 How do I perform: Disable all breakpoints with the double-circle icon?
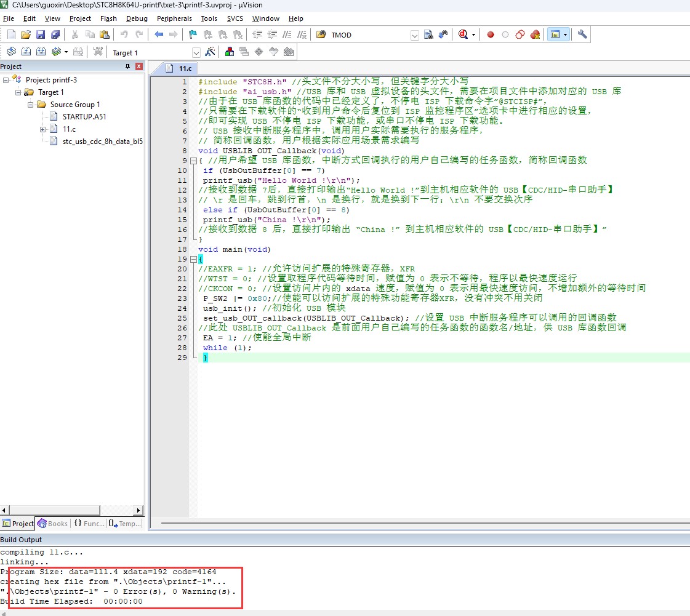point(520,34)
